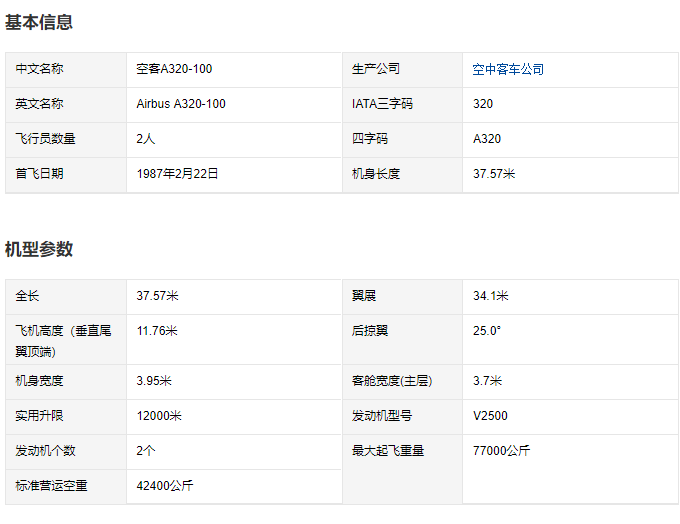Select the 四字码 value A320
The height and width of the screenshot is (524, 680).
point(487,139)
